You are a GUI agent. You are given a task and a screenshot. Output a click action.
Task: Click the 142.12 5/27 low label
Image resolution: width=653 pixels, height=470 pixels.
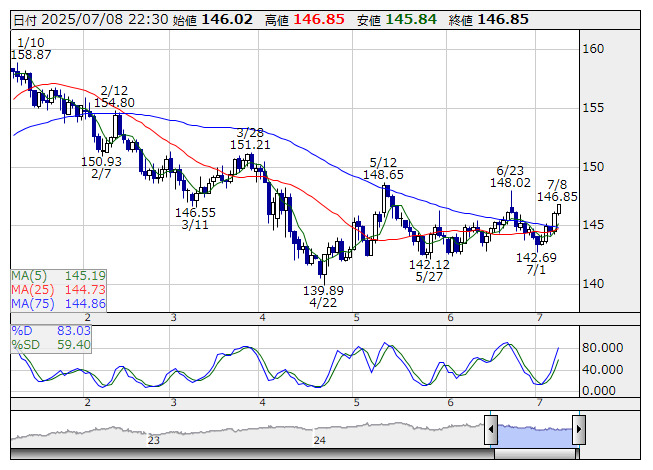(x=429, y=271)
